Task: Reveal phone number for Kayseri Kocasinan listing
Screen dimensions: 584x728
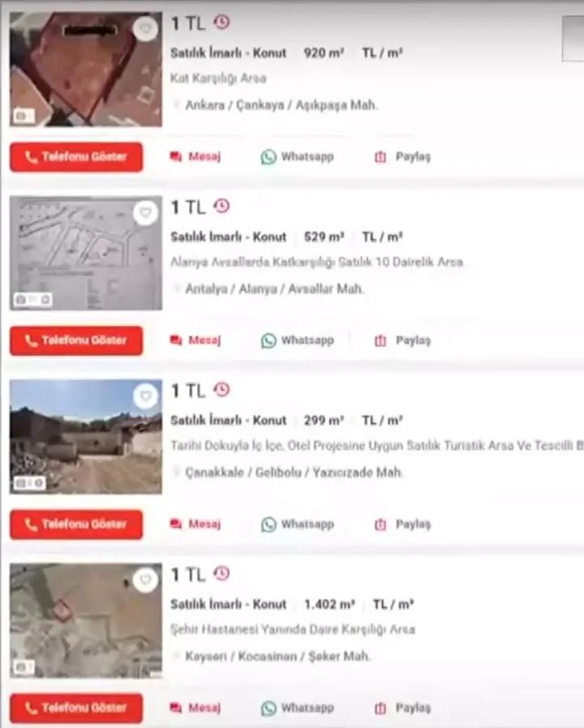Action: coord(76,708)
